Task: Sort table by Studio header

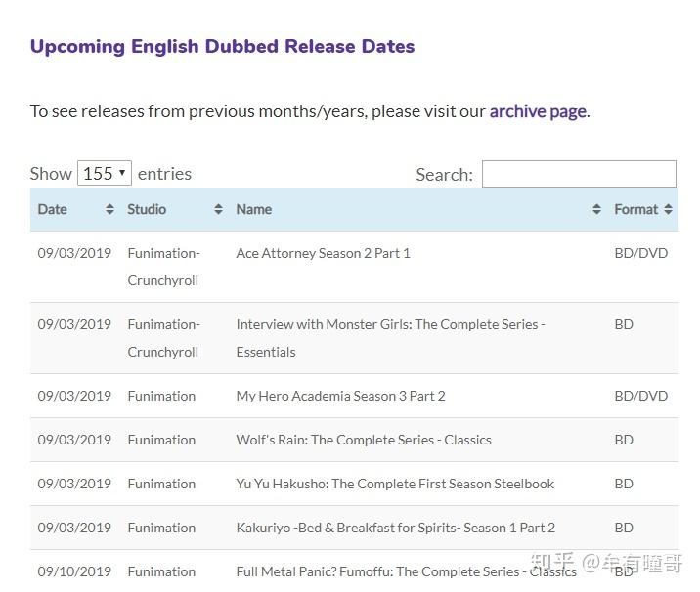Action: pyautogui.click(x=147, y=209)
